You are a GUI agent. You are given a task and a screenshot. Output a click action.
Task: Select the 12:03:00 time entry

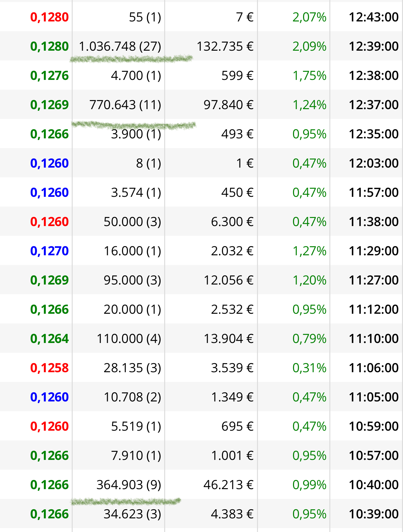(373, 163)
